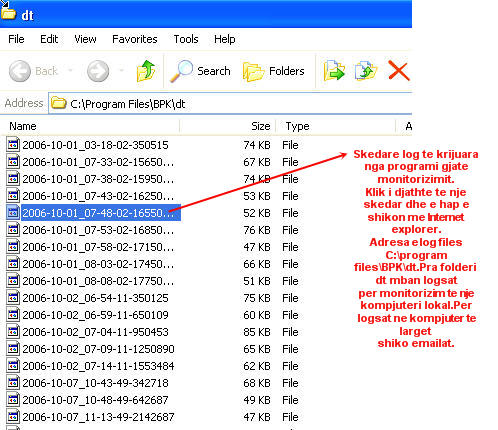
Task: Click the Forward arrow button
Action: coord(98,71)
